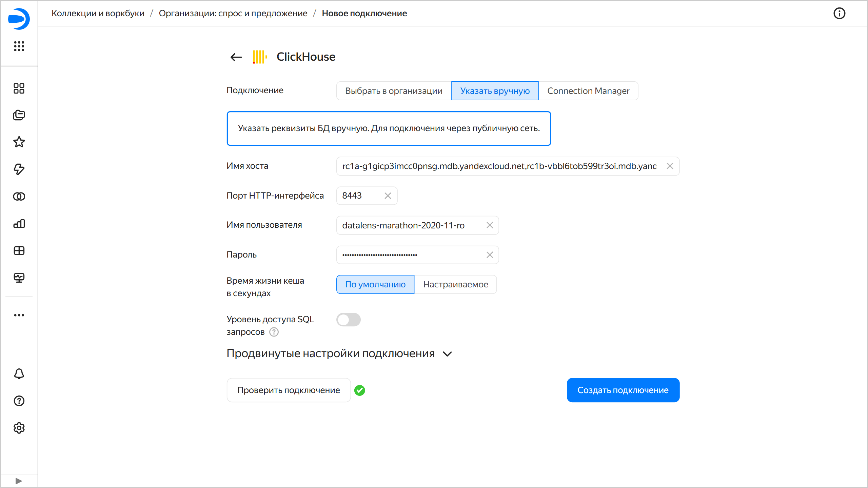The height and width of the screenshot is (488, 868).
Task: Click Создать подключение button
Action: 623,390
